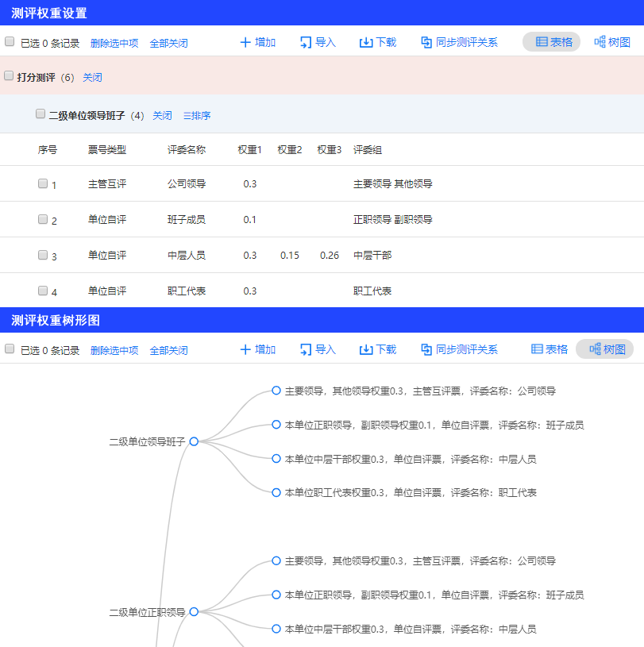Image resolution: width=644 pixels, height=647 pixels.
Task: Select row 1 checkbox for 主管互评
Action: [x=43, y=183]
